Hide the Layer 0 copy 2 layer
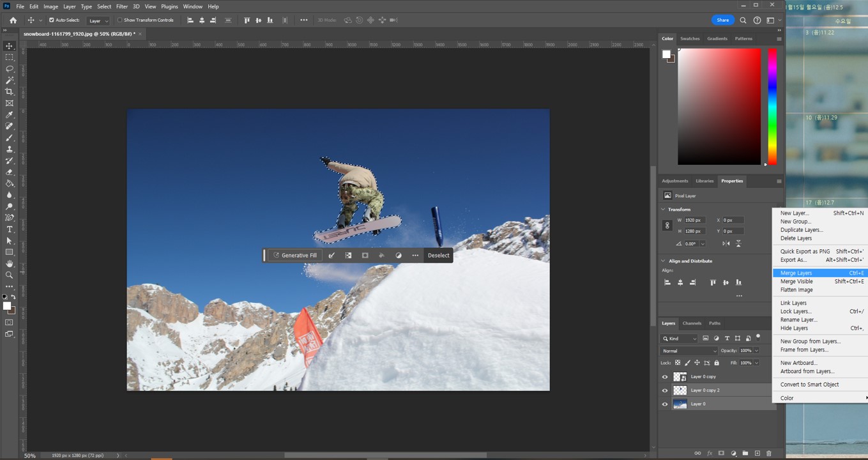 [665, 390]
